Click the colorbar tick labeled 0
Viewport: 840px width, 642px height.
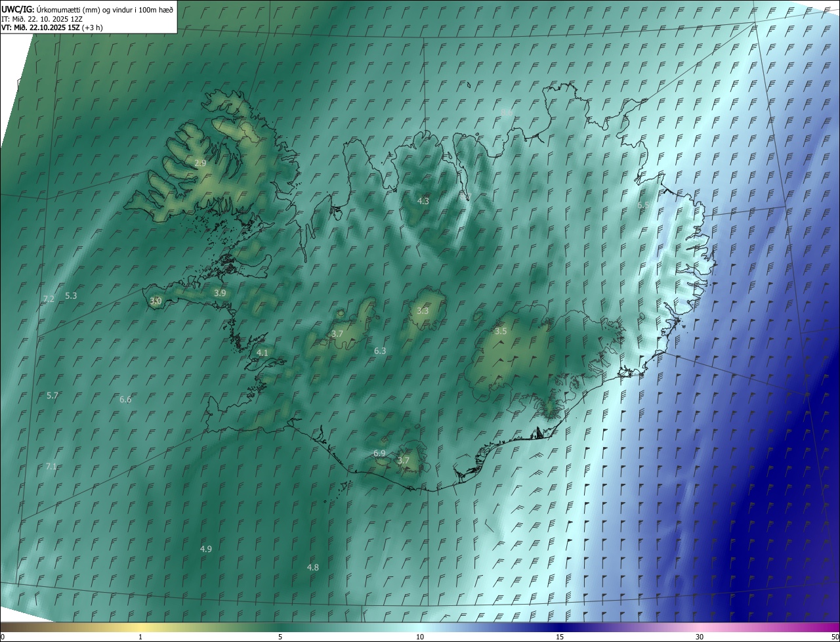3,637
